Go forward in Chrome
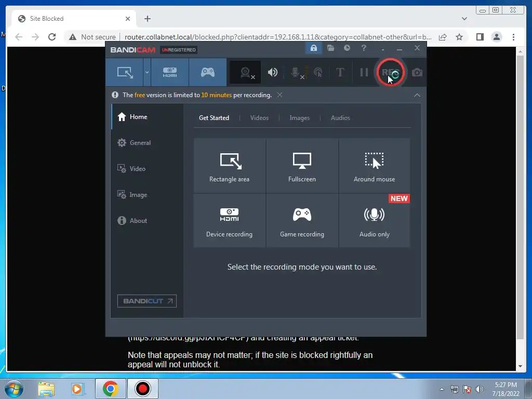The width and height of the screenshot is (532, 399). 35,37
